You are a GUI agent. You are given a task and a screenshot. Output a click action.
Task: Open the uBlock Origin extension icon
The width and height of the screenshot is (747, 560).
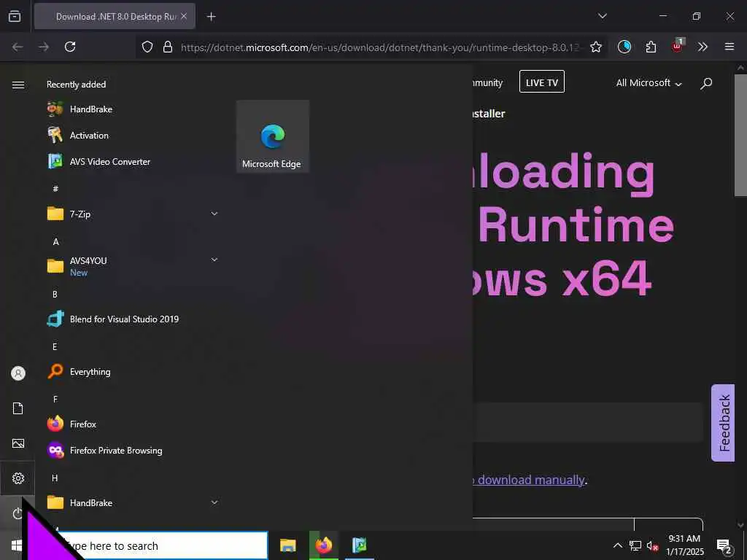[x=678, y=46]
